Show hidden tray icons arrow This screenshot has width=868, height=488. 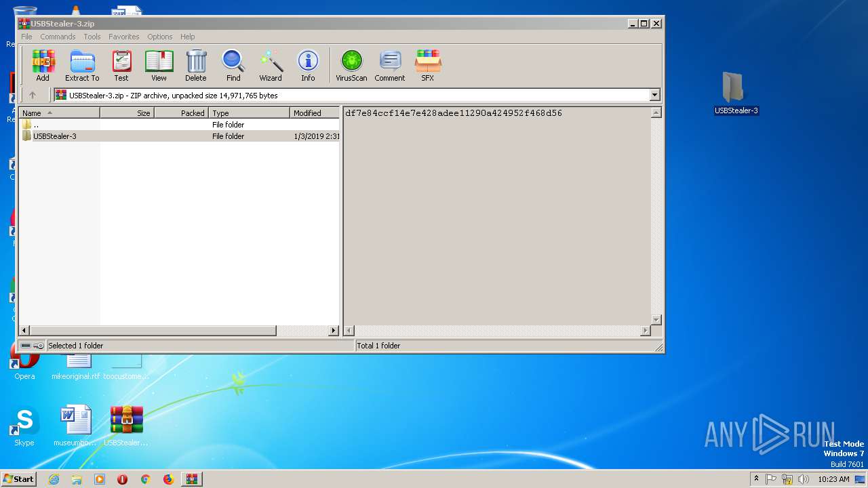pyautogui.click(x=756, y=479)
